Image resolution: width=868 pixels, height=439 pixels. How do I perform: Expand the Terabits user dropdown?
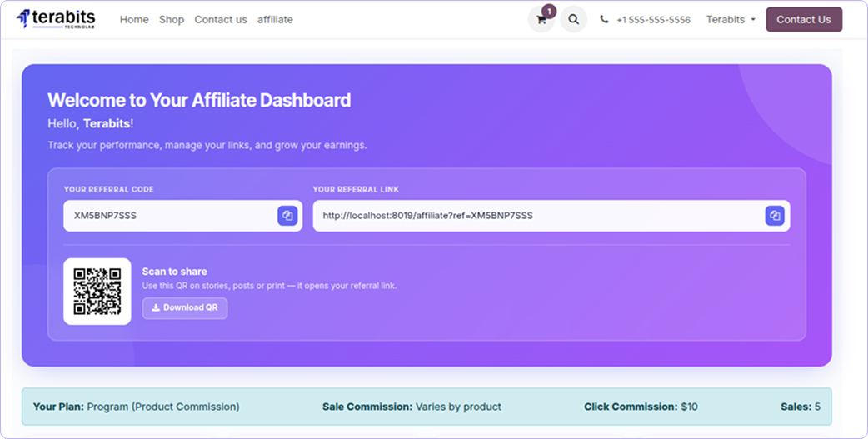coord(731,20)
